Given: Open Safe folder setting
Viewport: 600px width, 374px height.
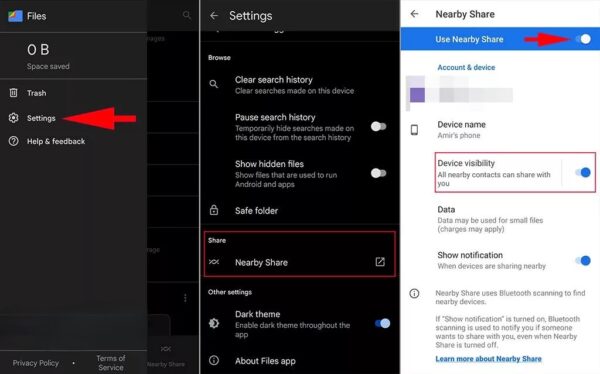Looking at the screenshot, I should pos(256,211).
